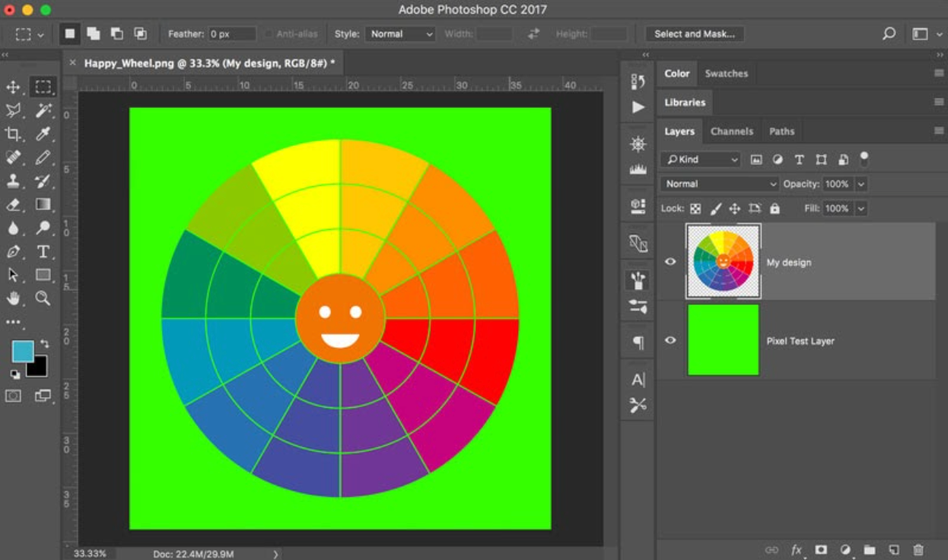Image resolution: width=948 pixels, height=560 pixels.
Task: Select the Polygonal Lasso tool
Action: [x=13, y=111]
